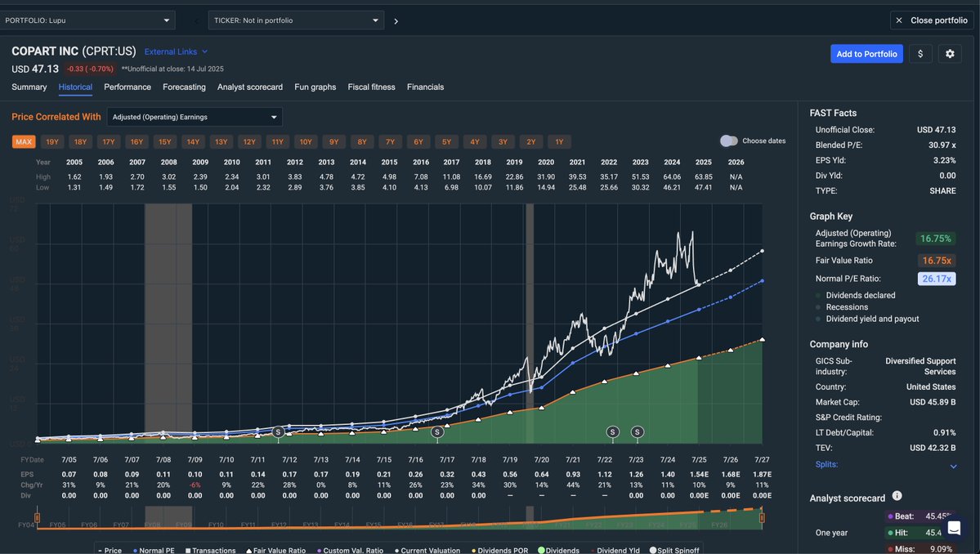Viewport: 980px width, 554px height.
Task: Click the 2025 year column header
Action: [x=703, y=162]
